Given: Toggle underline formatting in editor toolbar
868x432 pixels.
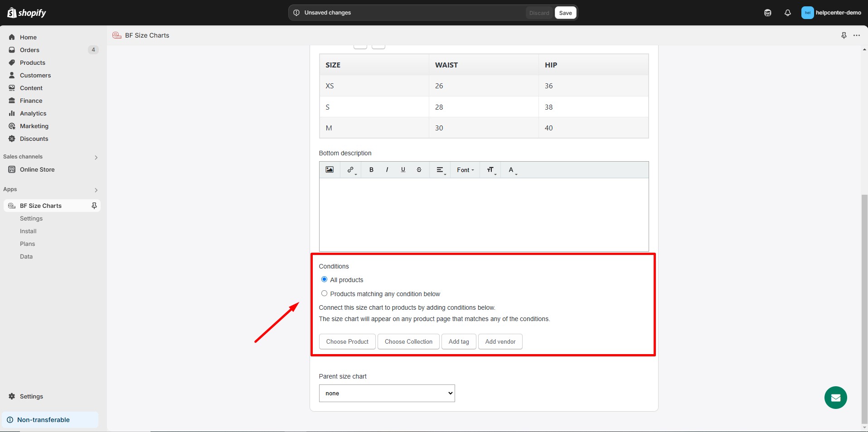Looking at the screenshot, I should tap(403, 170).
